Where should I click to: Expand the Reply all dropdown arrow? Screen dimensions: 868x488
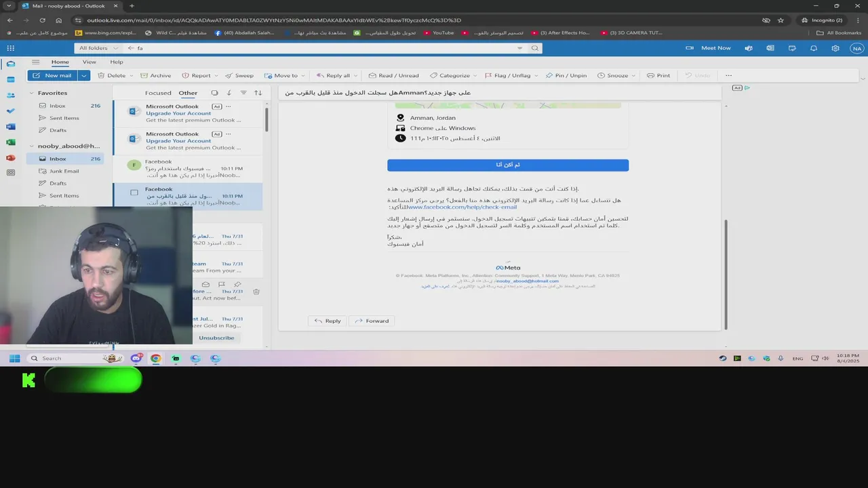(355, 75)
